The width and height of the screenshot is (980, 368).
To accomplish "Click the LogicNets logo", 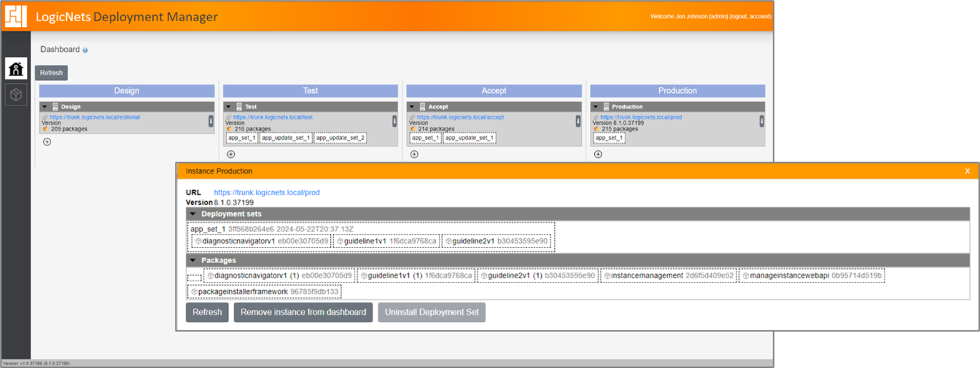I will coord(16,16).
